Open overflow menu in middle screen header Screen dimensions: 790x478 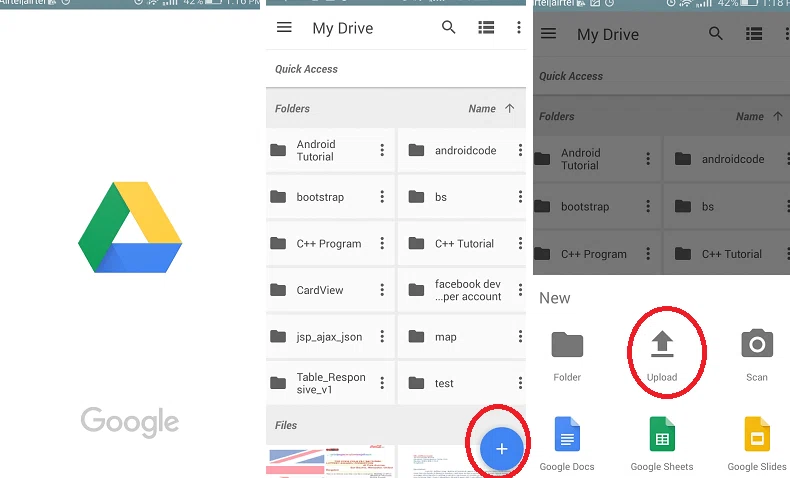pyautogui.click(x=518, y=27)
